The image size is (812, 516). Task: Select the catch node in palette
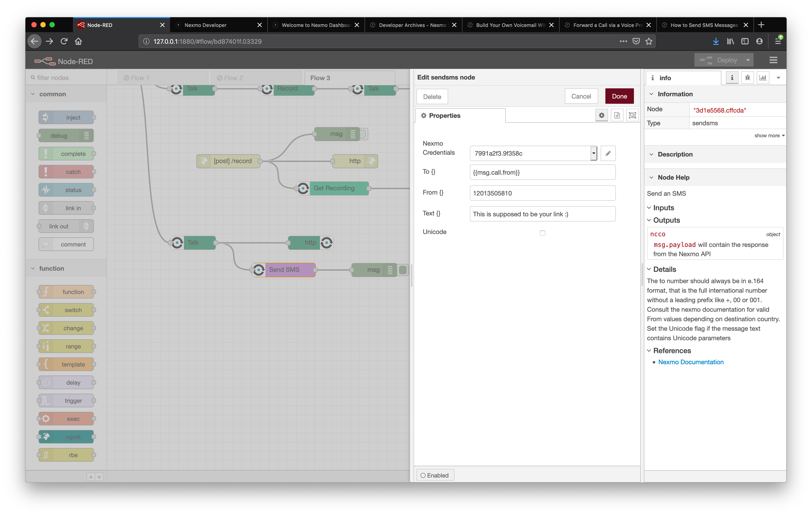point(66,172)
